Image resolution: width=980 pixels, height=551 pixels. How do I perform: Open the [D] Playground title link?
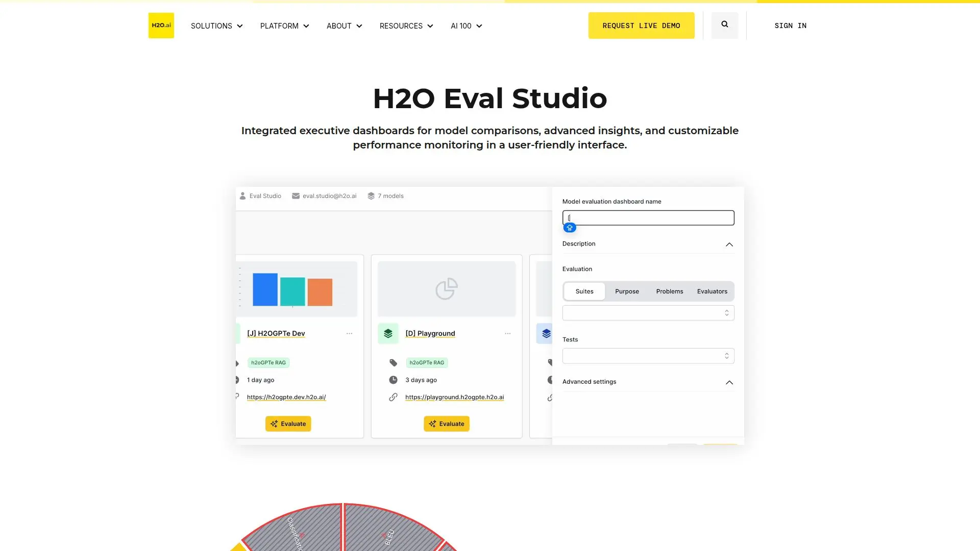[430, 334]
